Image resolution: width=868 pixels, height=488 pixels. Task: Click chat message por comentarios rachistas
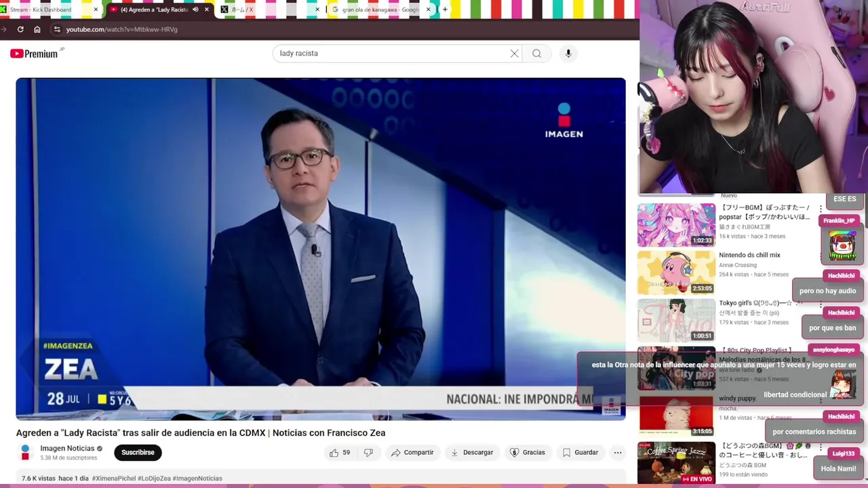pos(814,432)
